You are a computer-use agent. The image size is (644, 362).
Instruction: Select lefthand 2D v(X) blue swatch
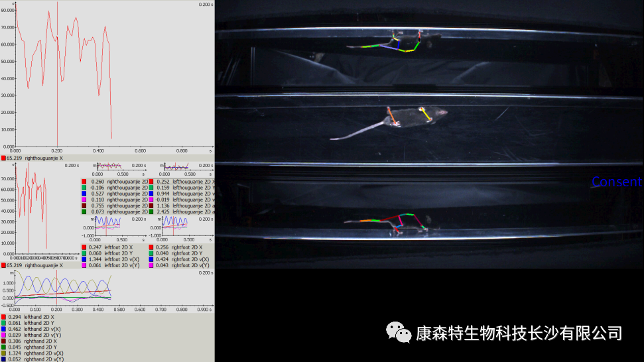coord(3,328)
